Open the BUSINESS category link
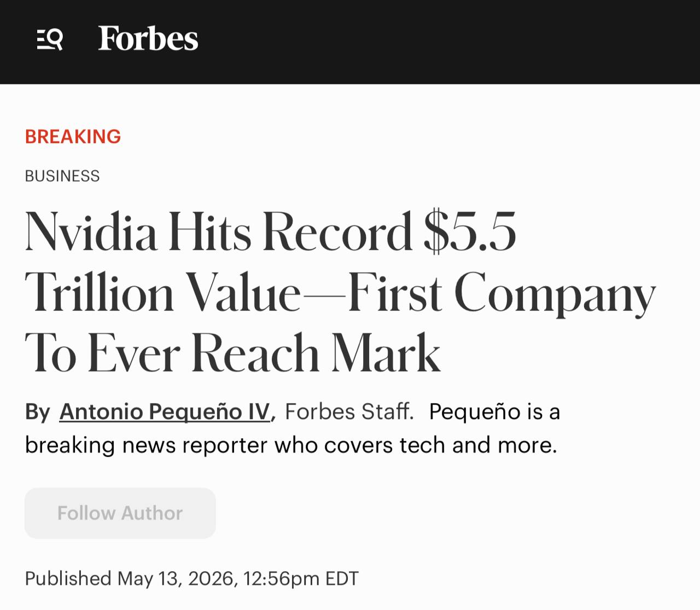Screen dimensions: 700x610 point(62,176)
